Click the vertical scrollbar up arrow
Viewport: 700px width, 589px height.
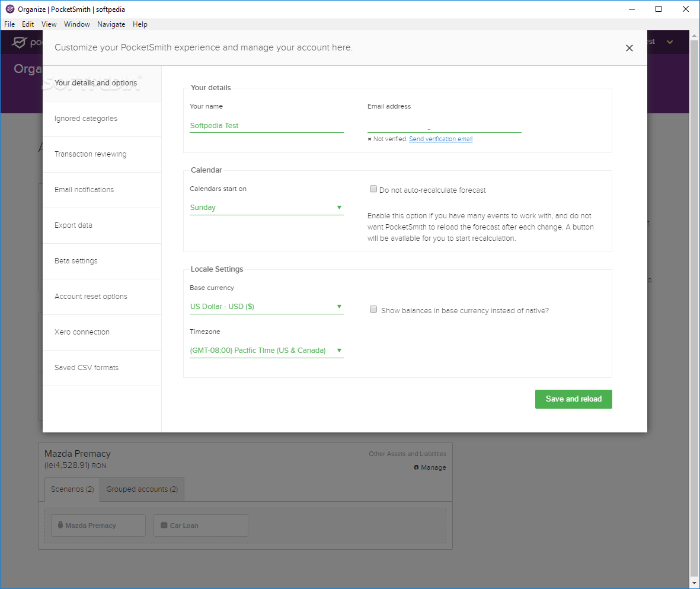(694, 36)
